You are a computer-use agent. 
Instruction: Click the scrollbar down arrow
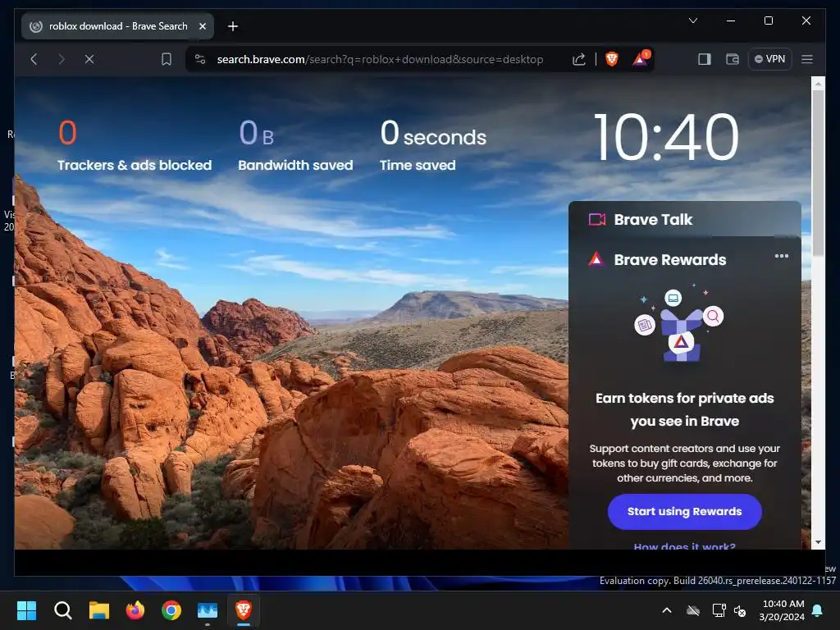[818, 542]
